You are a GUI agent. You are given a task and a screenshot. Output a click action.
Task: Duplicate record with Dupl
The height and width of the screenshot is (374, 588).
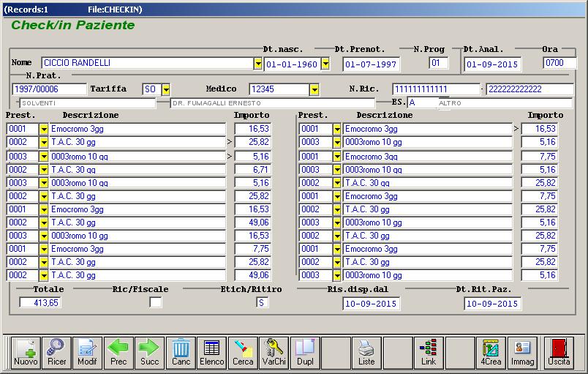305,353
